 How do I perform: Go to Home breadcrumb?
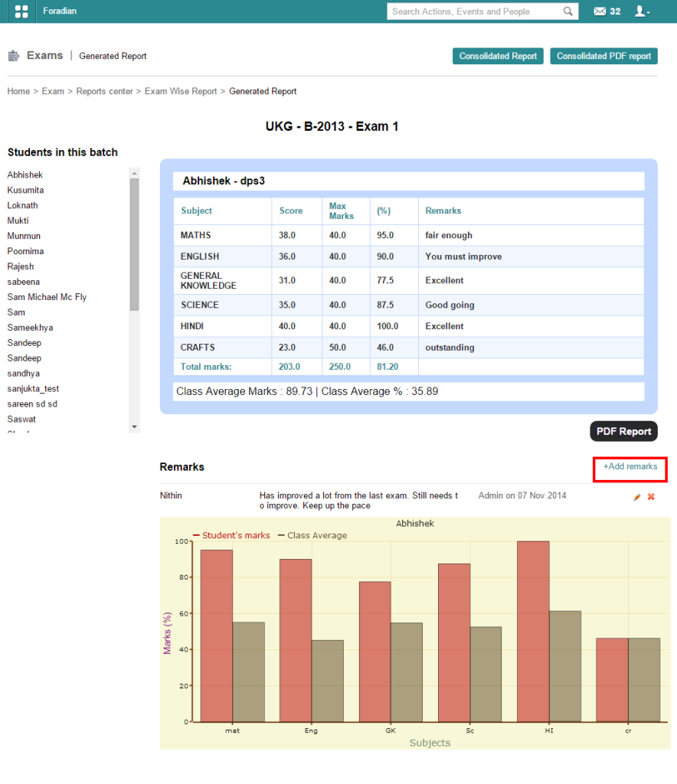point(18,91)
